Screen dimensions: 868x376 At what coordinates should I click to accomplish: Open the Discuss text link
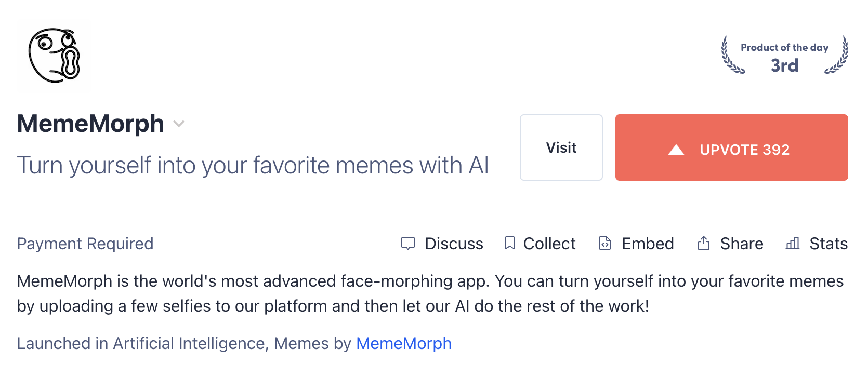[x=454, y=244]
